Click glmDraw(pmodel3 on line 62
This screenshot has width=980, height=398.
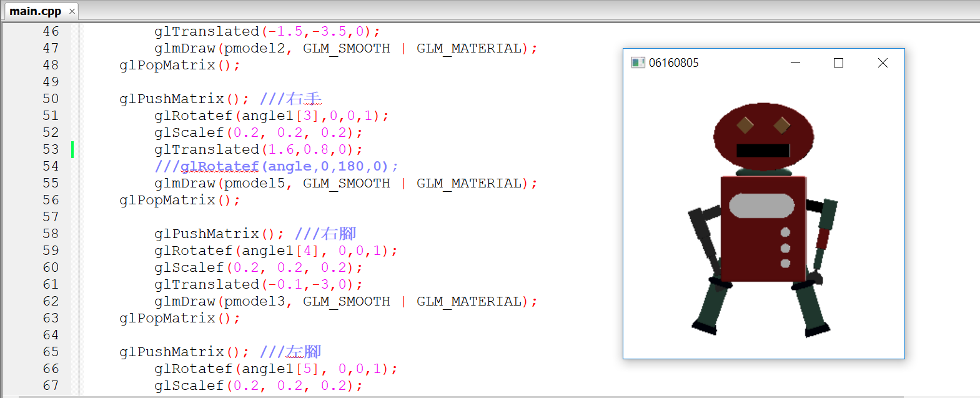pyautogui.click(x=220, y=301)
